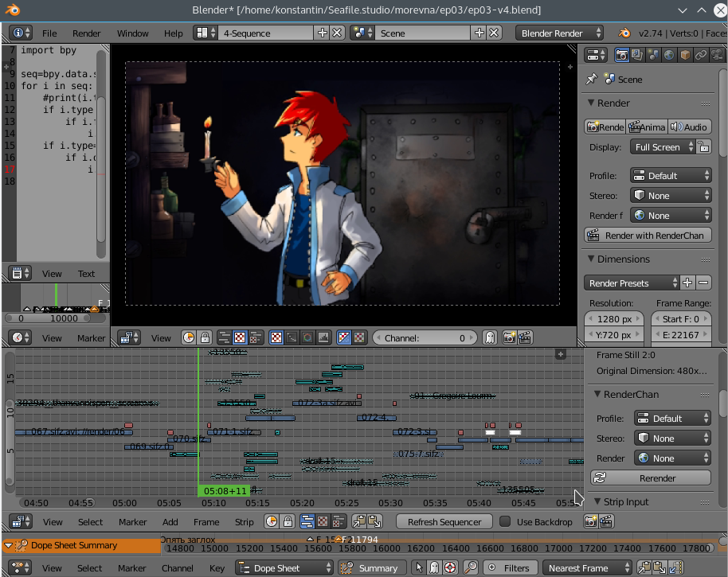The width and height of the screenshot is (728, 577).
Task: Switch preview header to Sequencer view type
Action: pos(225,337)
